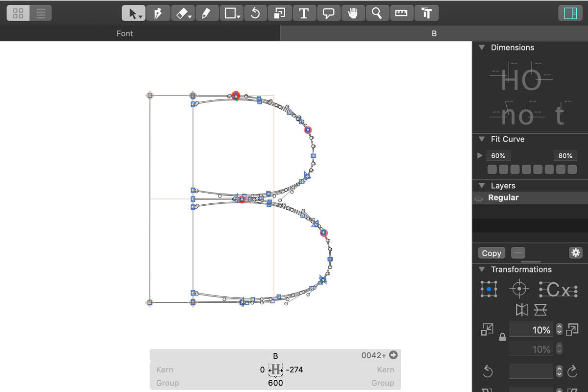Viewport: 588px width, 392px height.
Task: Choose the Pencil tool
Action: (x=207, y=13)
